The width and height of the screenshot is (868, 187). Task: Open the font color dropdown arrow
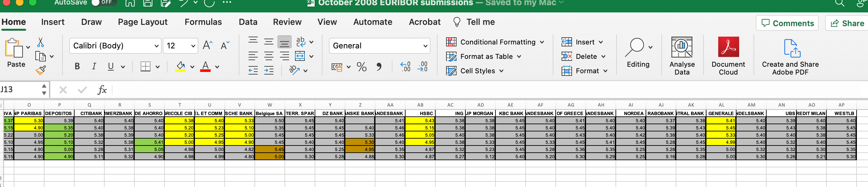(217, 67)
